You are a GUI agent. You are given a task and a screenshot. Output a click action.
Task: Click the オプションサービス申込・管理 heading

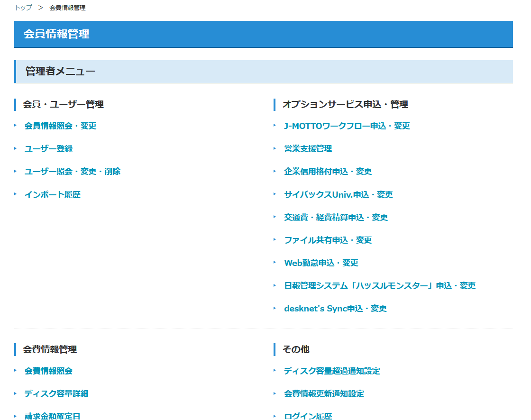point(346,104)
